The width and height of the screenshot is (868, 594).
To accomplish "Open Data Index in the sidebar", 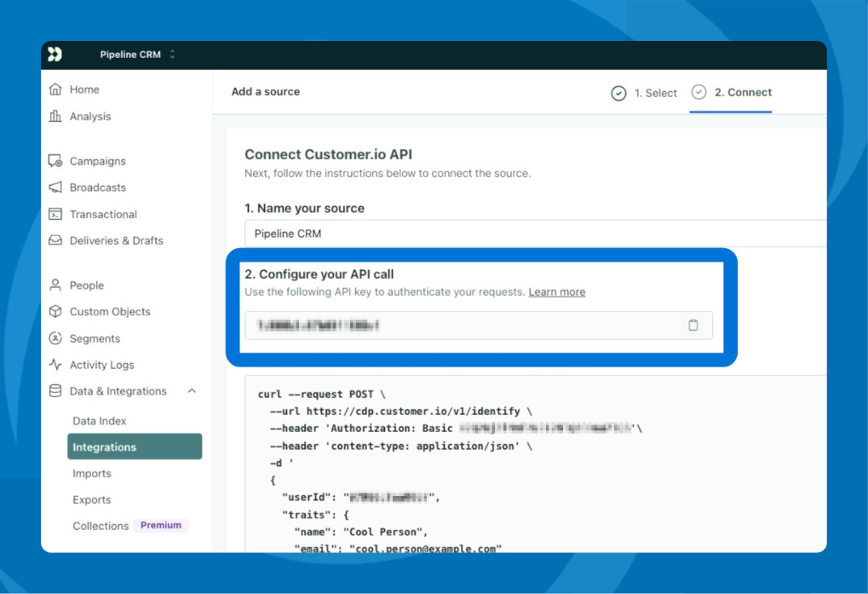I will click(x=100, y=421).
